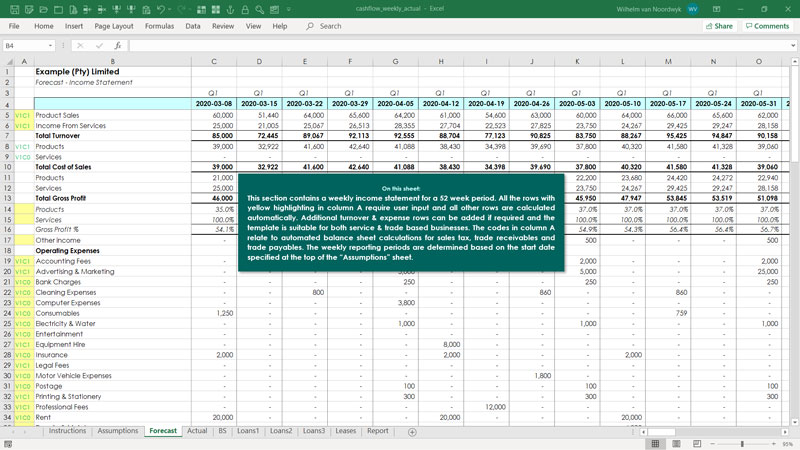Screen dimensions: 800x450
Task: Click the zoom in plus button
Action: pyautogui.click(x=773, y=444)
